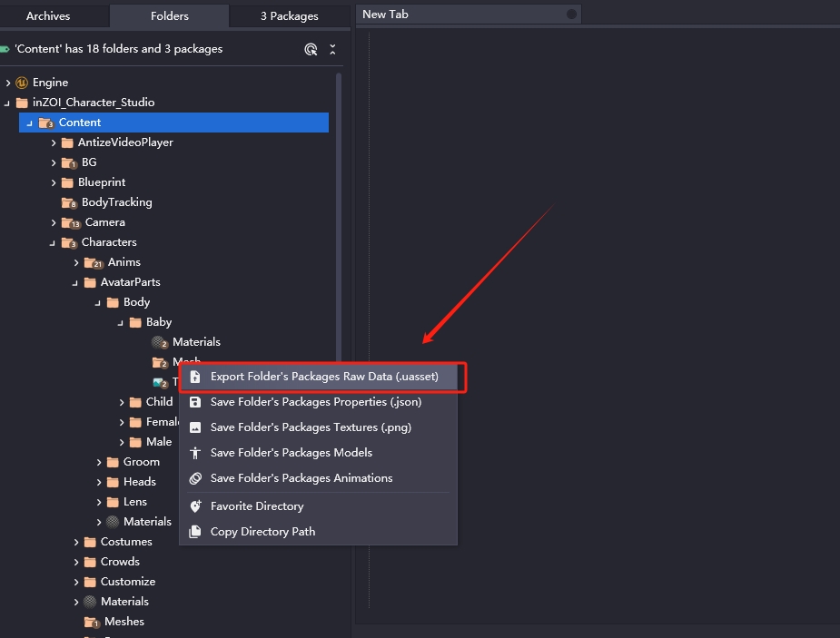Screen dimensions: 840x638
Task: Click the BodyTracking folder icon
Action: 69,202
